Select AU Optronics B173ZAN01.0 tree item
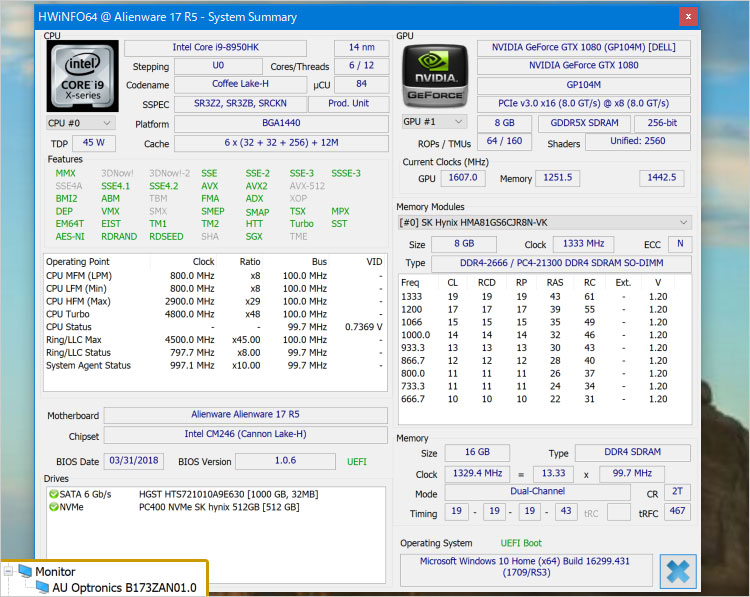Screen dimensions: 750x597 124,587
